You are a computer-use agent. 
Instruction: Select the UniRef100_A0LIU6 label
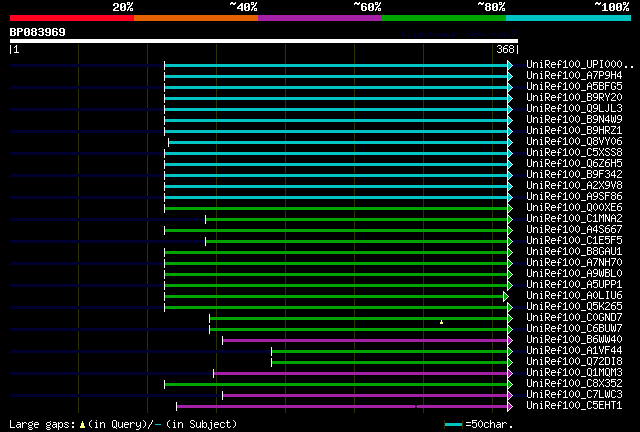pos(574,296)
